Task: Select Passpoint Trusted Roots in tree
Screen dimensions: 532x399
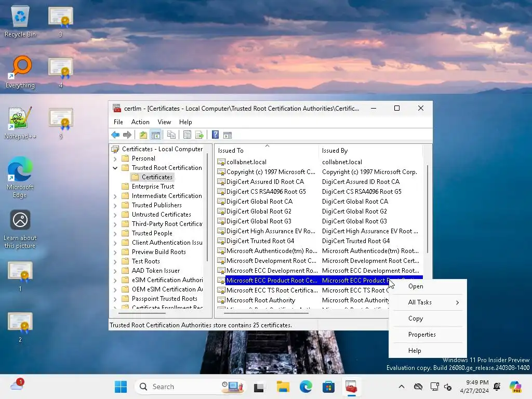Action: (x=165, y=299)
